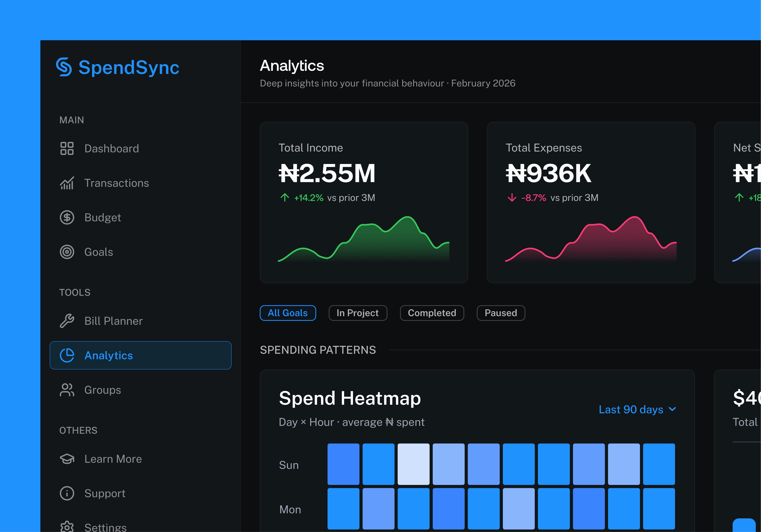Open the Dashboard grid icon

[x=67, y=149]
